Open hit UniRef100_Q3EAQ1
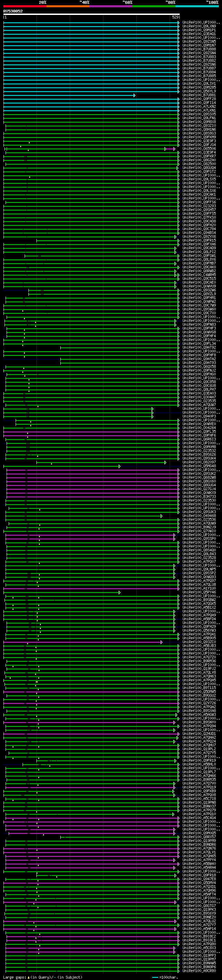222x980 pixels. pyautogui.click(x=199, y=34)
